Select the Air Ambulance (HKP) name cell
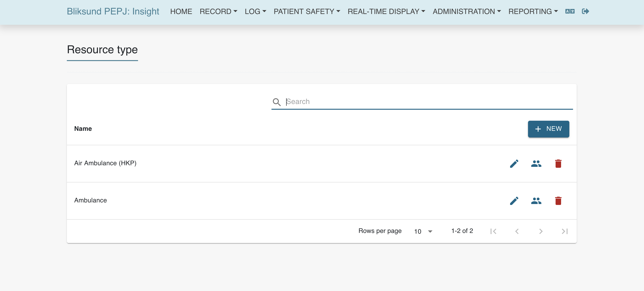 pos(105,163)
